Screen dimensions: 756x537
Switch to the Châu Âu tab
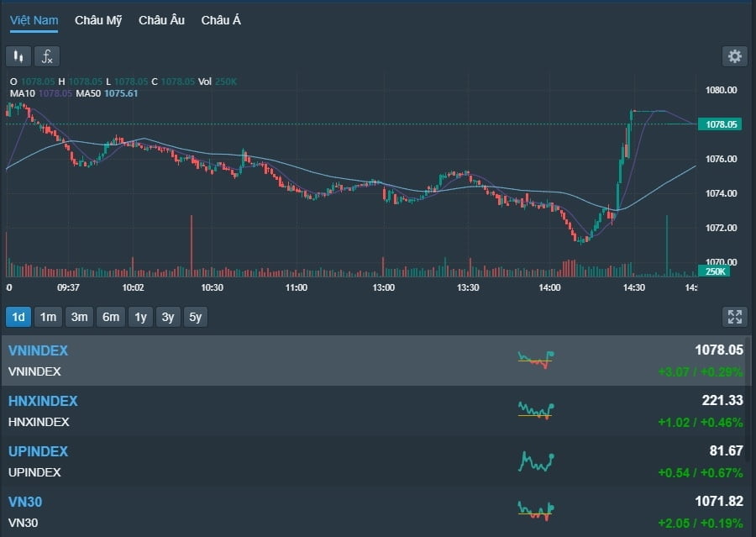click(x=161, y=20)
